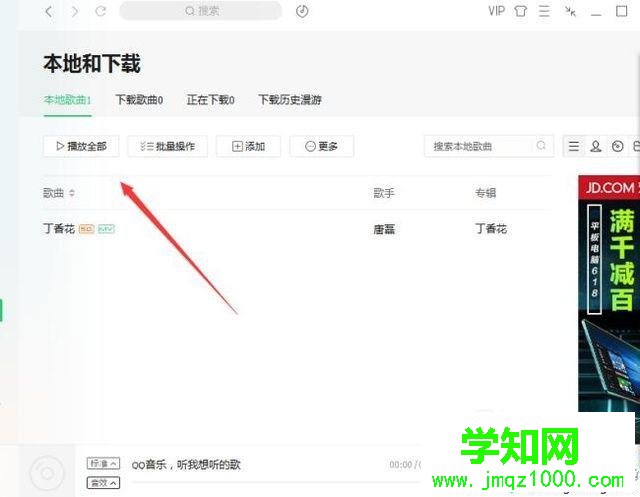The width and height of the screenshot is (640, 497).
Task: Click the SQ quality badge on 丁香花
Action: tap(87, 229)
